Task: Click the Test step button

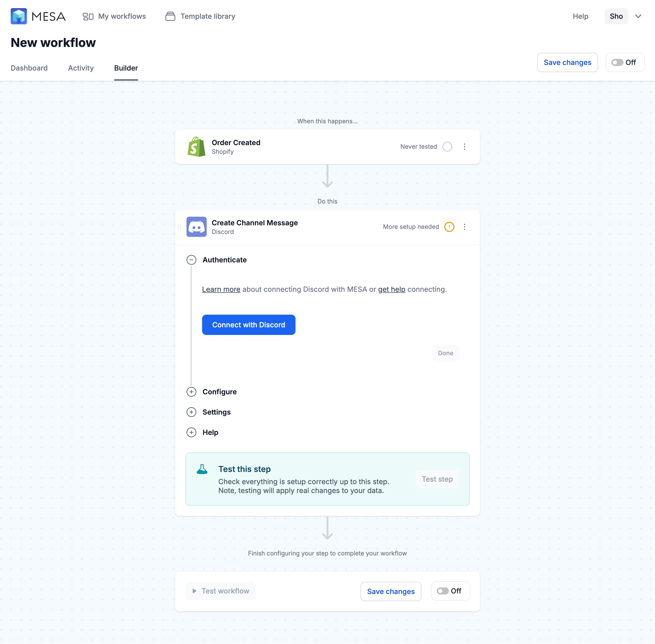Action: pos(437,479)
